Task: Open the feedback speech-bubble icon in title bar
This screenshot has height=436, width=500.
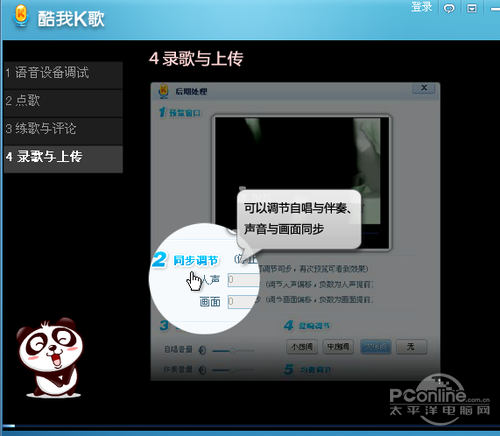Action: coord(449,8)
